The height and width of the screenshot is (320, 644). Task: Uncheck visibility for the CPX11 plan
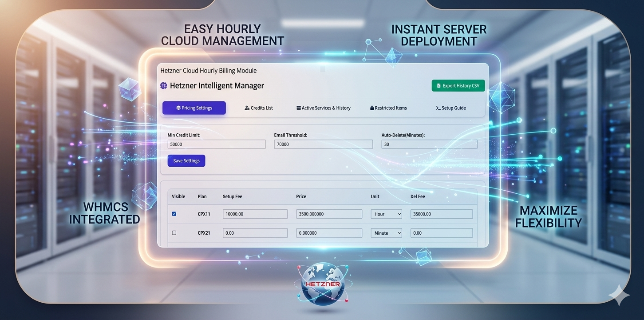(x=174, y=214)
